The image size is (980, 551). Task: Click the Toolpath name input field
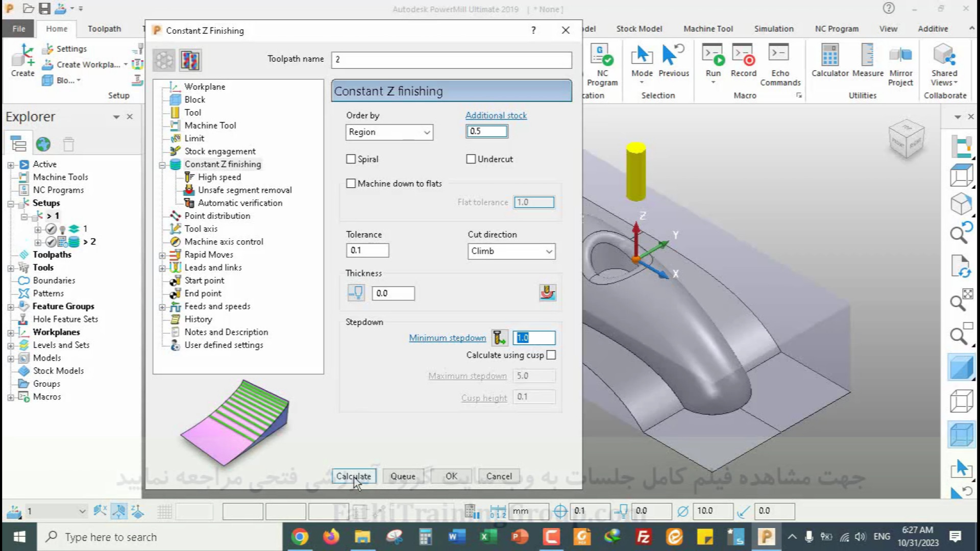tap(451, 60)
